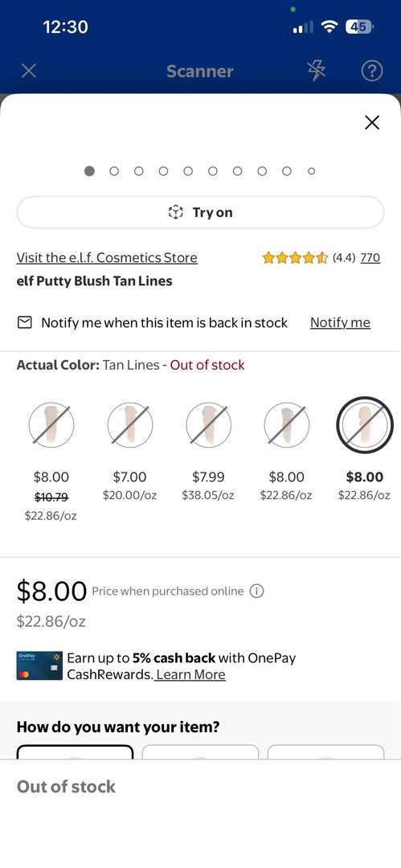The height and width of the screenshot is (868, 401).
Task: Rate via the star rating icons
Action: tap(295, 258)
